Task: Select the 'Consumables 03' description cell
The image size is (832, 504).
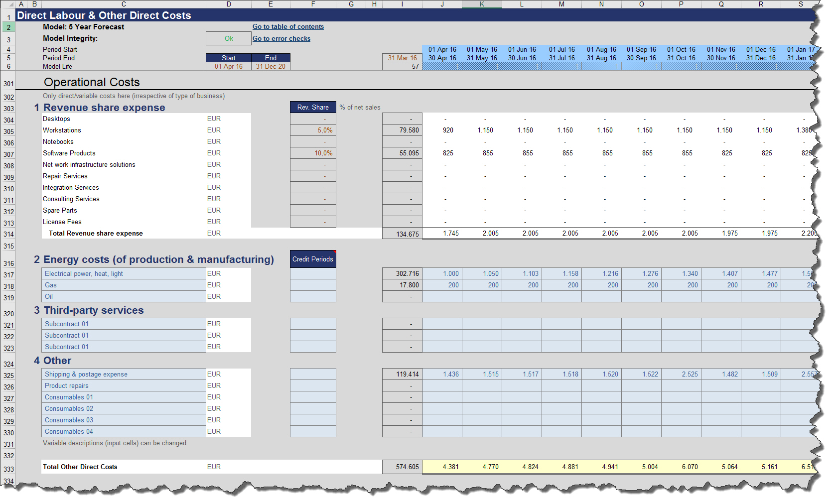Action: [124, 420]
